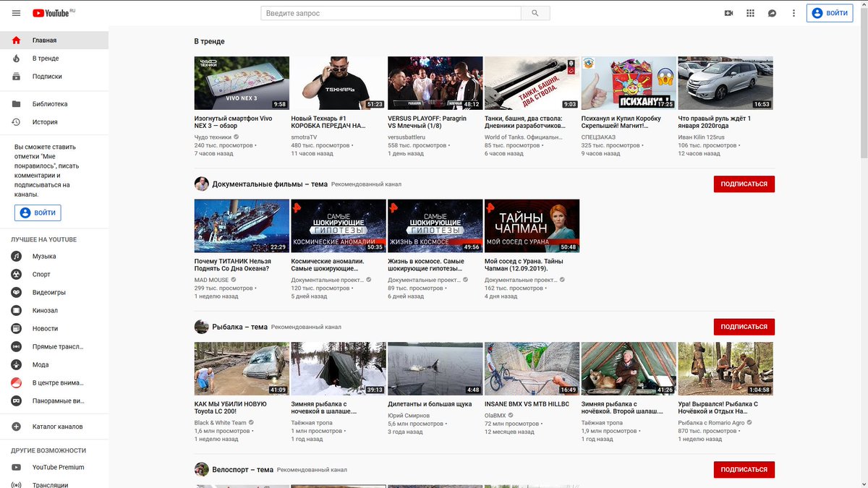
Task: Open the create video camera icon
Action: click(x=728, y=13)
